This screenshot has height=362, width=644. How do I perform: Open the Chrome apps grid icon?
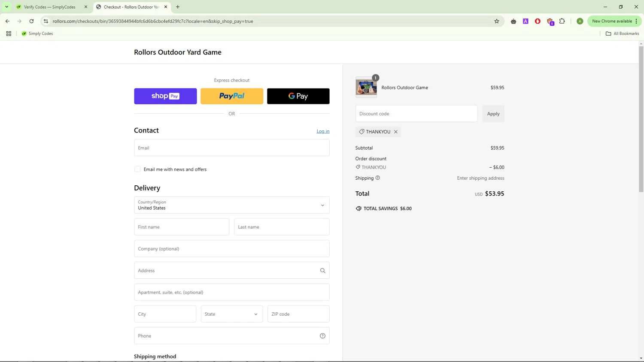9,33
